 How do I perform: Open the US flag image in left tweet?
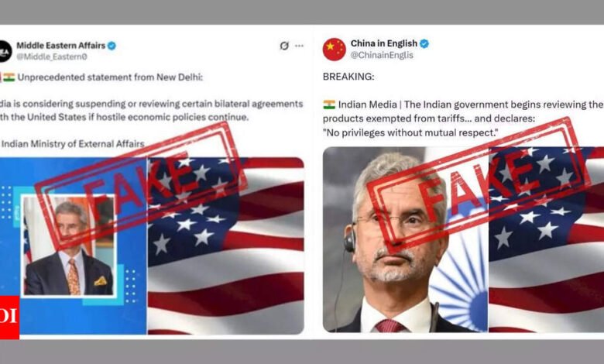tap(226, 246)
